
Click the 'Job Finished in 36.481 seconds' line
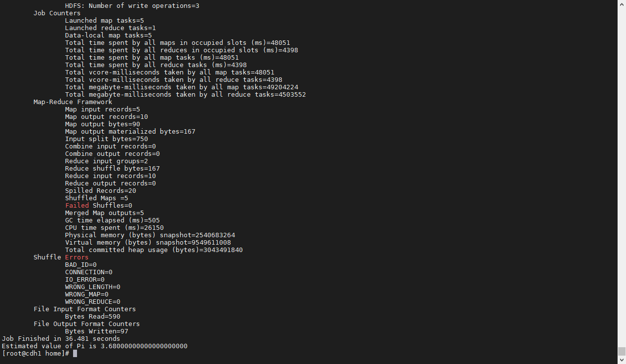pyautogui.click(x=61, y=339)
